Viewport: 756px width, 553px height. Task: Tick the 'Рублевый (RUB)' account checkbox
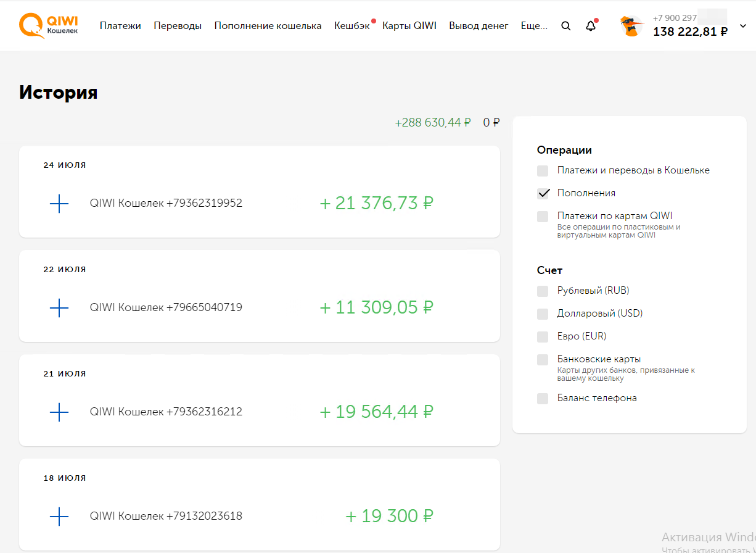tap(543, 291)
